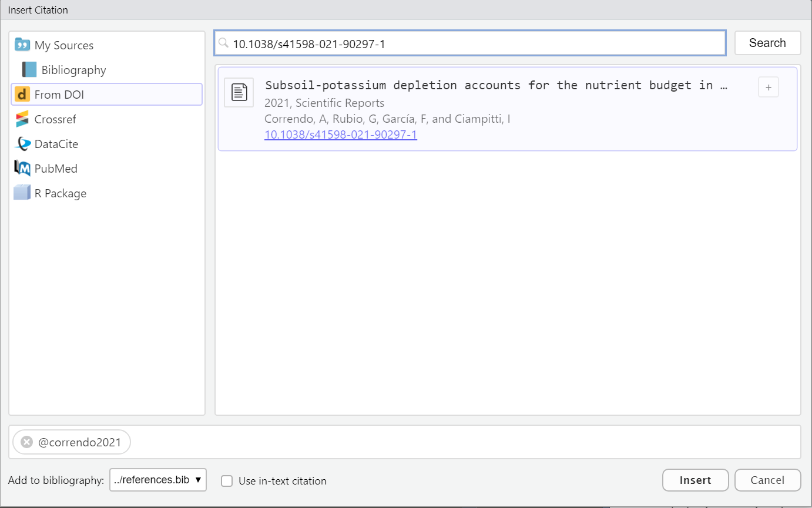This screenshot has height=508, width=812.
Task: Click the From DOI 'd' icon
Action: (x=22, y=95)
